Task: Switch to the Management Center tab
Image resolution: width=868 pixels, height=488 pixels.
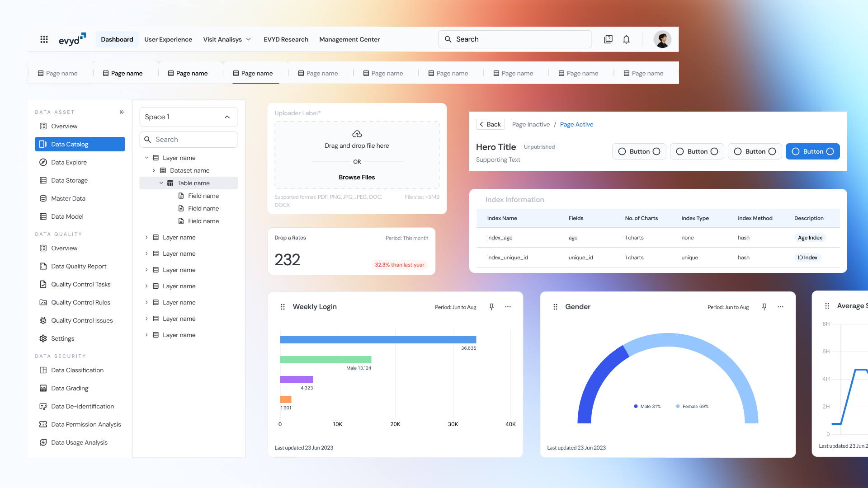Action: (x=349, y=39)
